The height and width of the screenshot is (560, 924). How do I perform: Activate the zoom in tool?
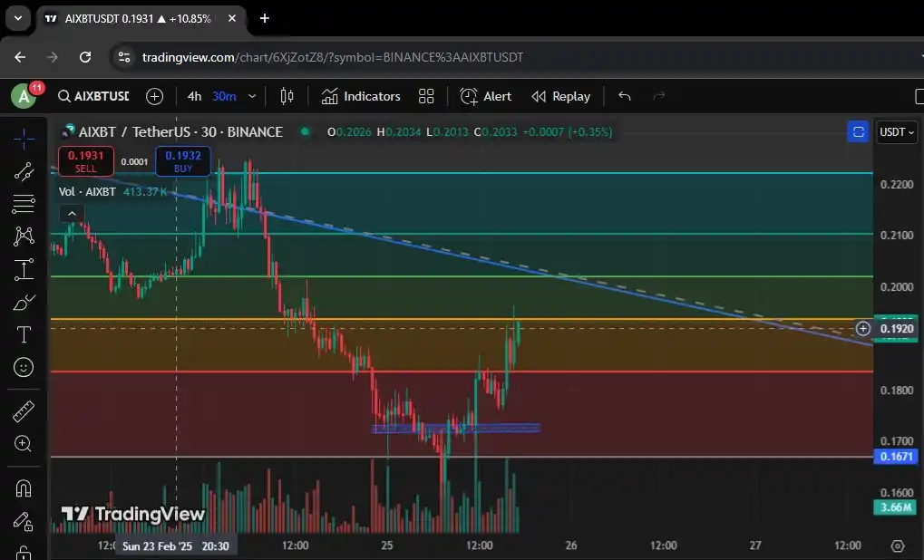24,443
